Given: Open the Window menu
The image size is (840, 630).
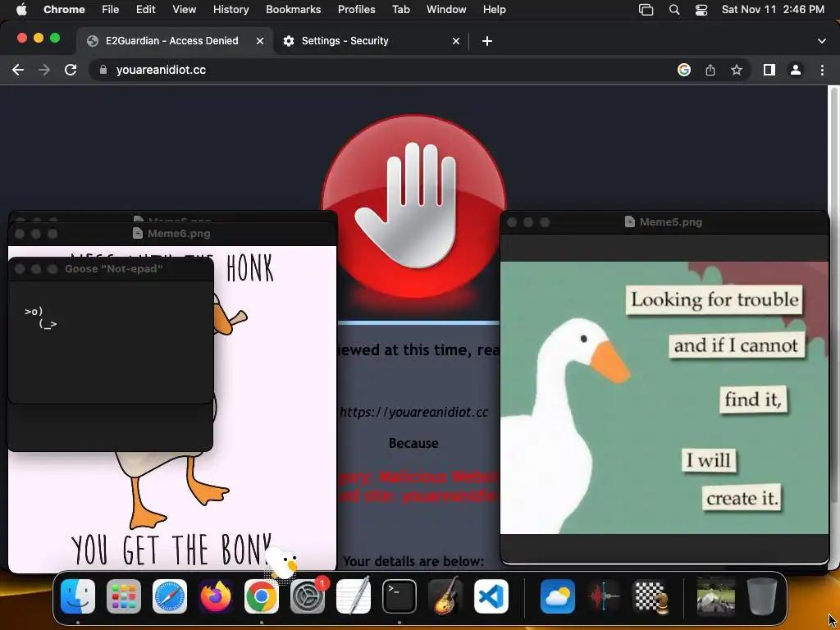Looking at the screenshot, I should pyautogui.click(x=446, y=10).
